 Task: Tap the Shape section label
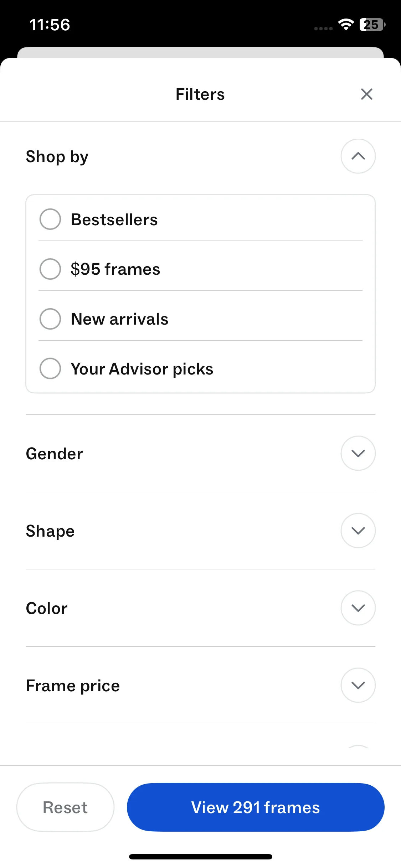[x=50, y=531]
